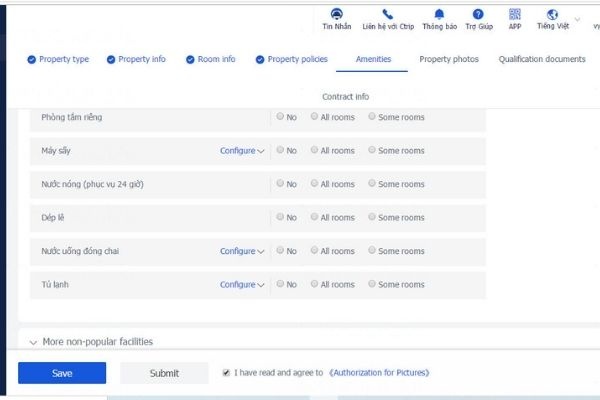
Task: Open the Authorization for Pictures link
Action: pyautogui.click(x=379, y=373)
